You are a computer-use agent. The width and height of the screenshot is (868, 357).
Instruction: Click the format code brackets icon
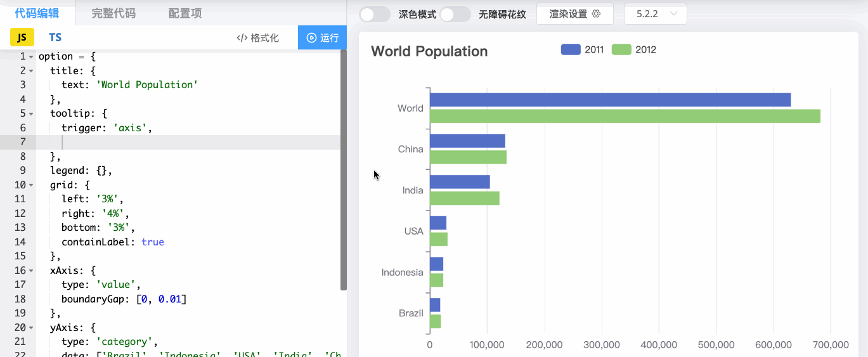pyautogui.click(x=242, y=38)
